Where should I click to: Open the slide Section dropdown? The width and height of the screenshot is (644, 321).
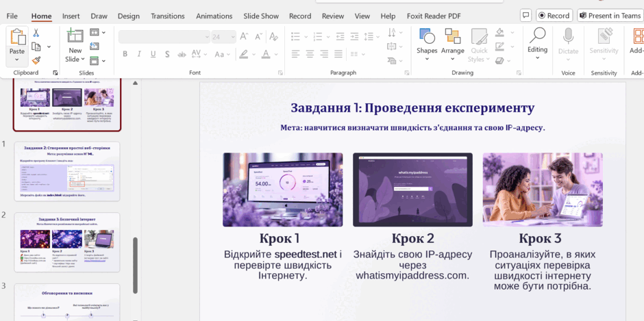point(98,61)
